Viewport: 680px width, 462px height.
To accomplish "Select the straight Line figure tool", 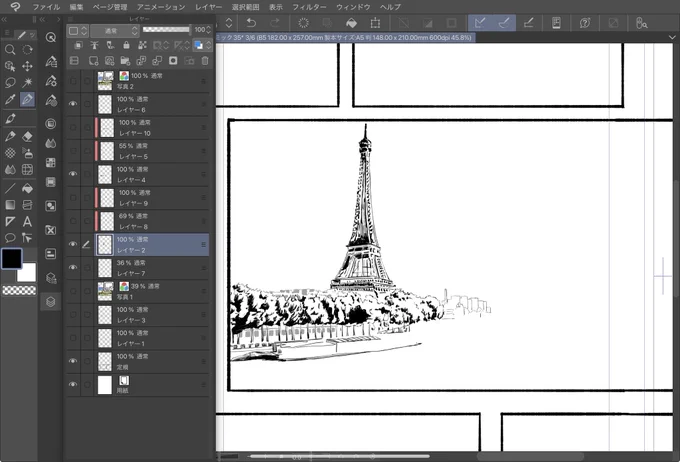I will click(10, 188).
